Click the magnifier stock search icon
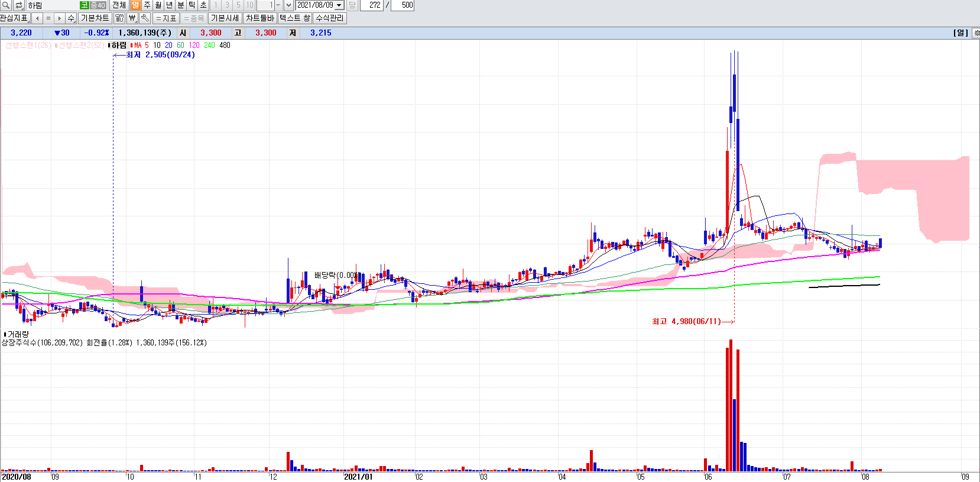The width and height of the screenshot is (980, 482). [5, 5]
